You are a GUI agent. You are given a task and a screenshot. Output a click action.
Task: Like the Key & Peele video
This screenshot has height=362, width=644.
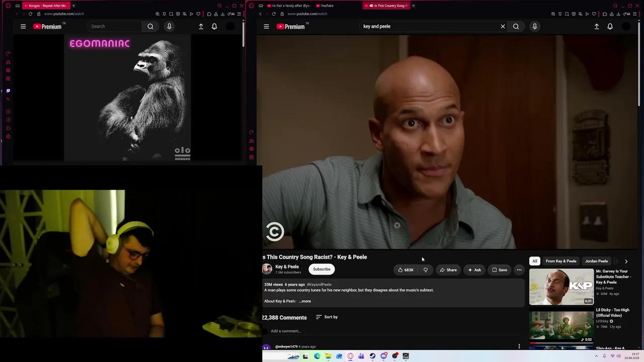point(406,270)
